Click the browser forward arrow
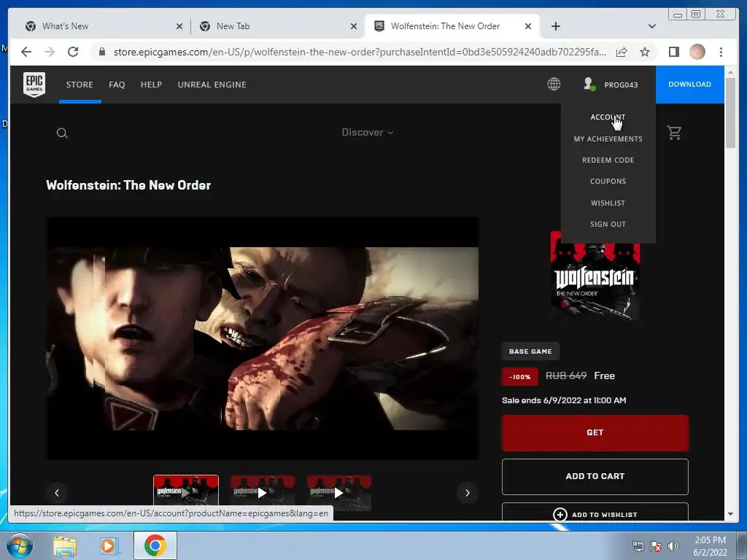The height and width of the screenshot is (560, 747). 50,52
